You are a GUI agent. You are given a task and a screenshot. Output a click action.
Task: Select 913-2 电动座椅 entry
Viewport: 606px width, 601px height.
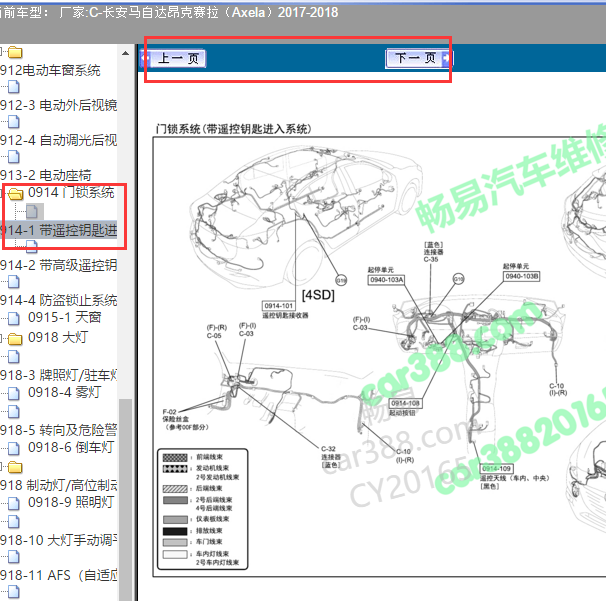(x=46, y=175)
